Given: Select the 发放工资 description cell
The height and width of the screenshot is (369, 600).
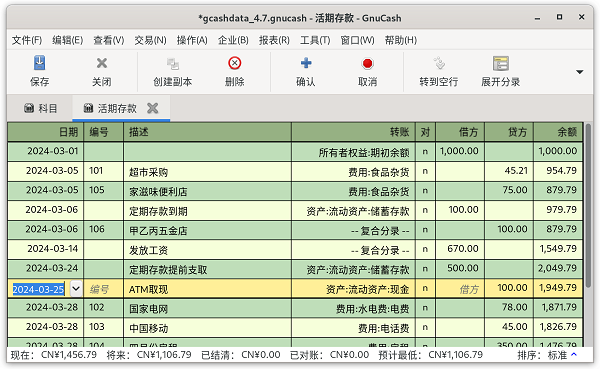Looking at the screenshot, I should (207, 249).
